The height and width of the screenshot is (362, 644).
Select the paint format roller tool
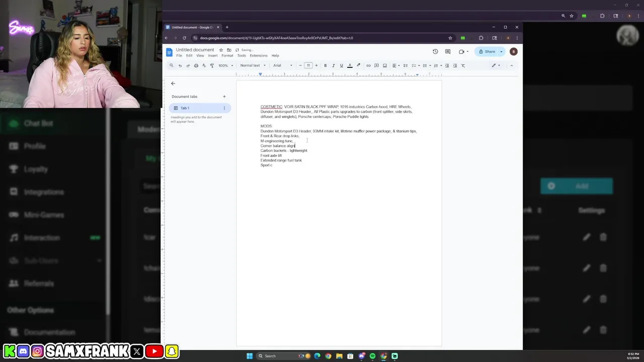click(212, 65)
